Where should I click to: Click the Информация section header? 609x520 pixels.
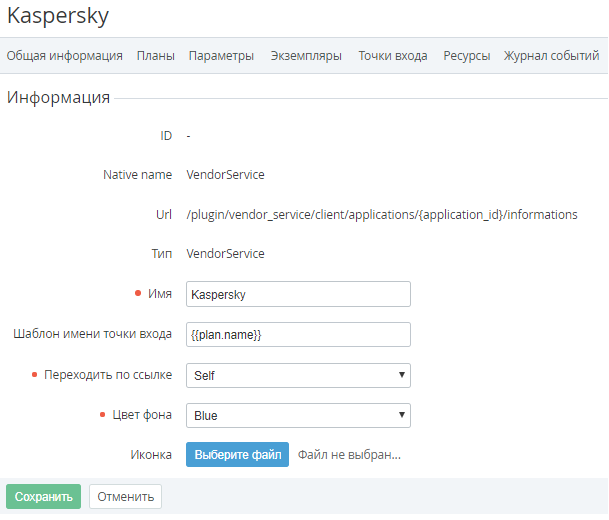(x=59, y=98)
